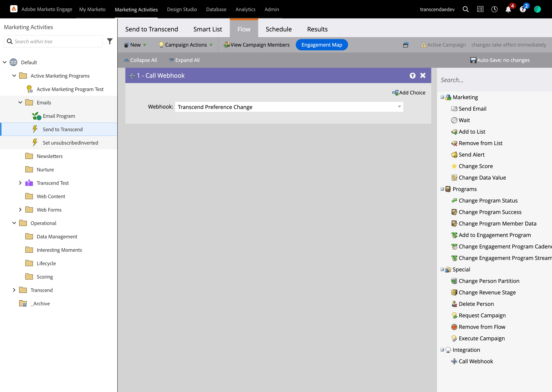Viewport: 552px width, 392px height.
Task: Collapse the Marketing flow actions group
Action: pos(442,97)
